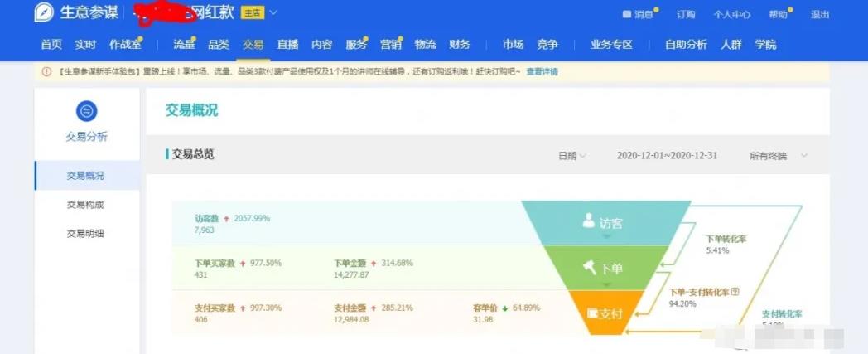The image size is (868, 354).
Task: Go to the 竞争 tab
Action: point(547,45)
